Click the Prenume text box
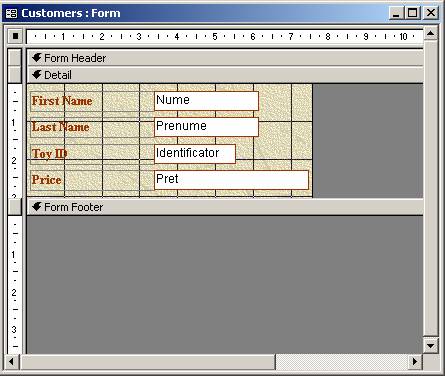Viewport: 445px width, 376px height. click(206, 127)
